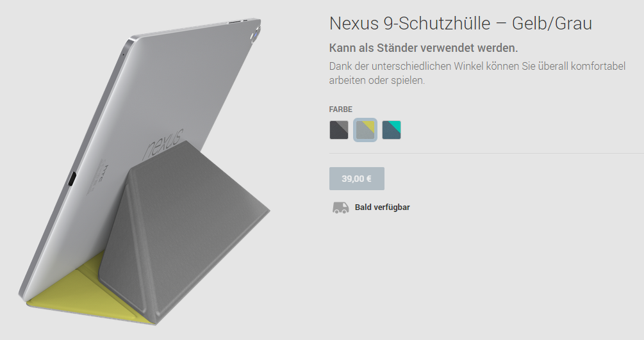Click the HTC logo on the tablet
The image size is (644, 340).
[x=104, y=172]
